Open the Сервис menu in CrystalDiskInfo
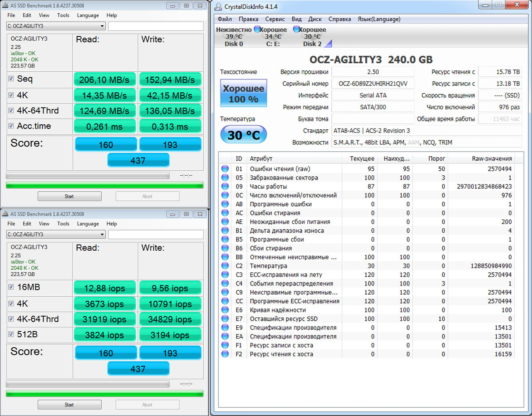This screenshot has height=416, width=532. (x=275, y=19)
